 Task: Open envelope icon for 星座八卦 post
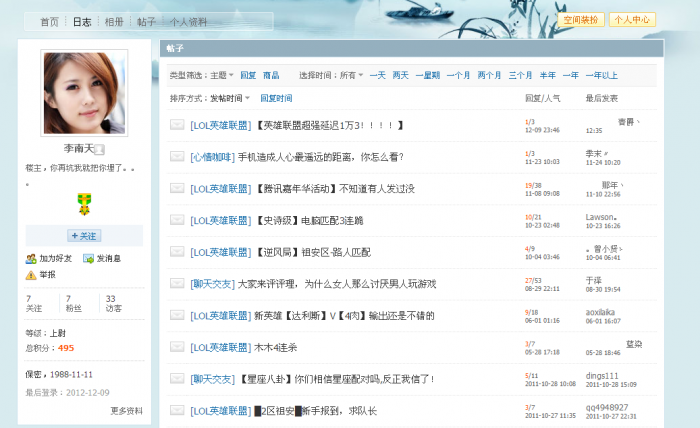177,378
